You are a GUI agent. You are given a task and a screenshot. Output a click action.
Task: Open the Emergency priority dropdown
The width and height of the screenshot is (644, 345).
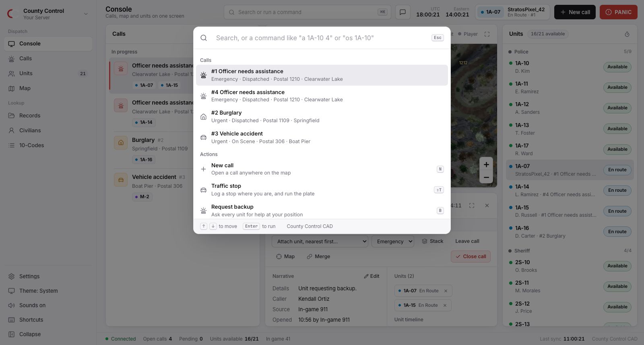[393, 241]
